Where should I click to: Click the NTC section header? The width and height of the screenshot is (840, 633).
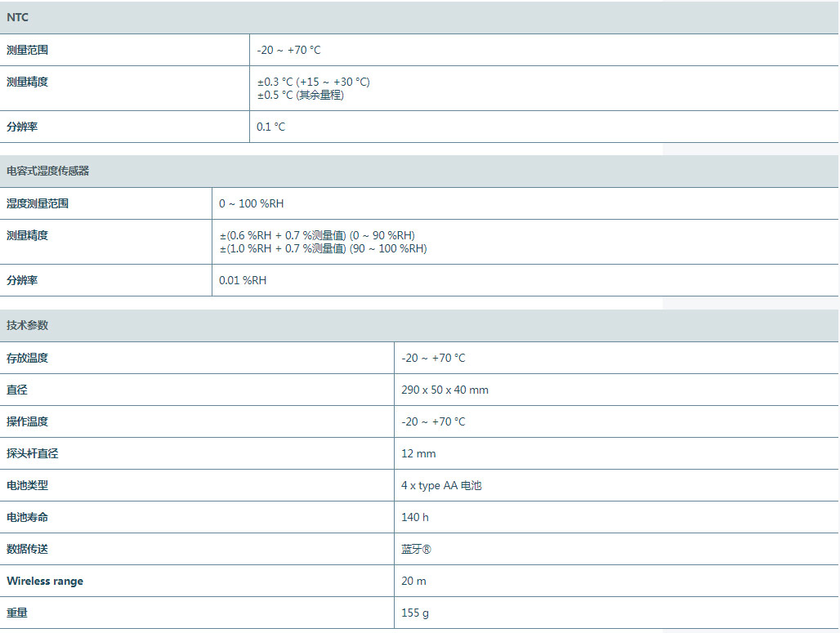[18, 17]
